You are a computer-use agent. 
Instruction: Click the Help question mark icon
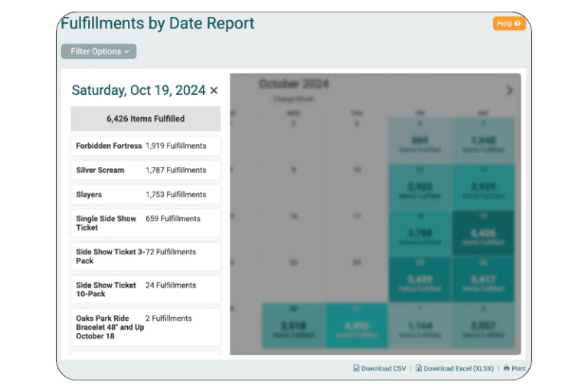518,24
